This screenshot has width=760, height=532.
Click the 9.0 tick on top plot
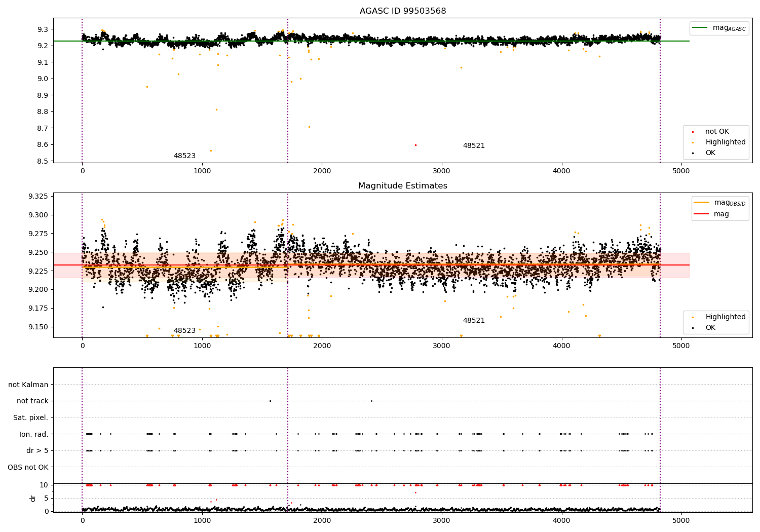tap(43, 79)
